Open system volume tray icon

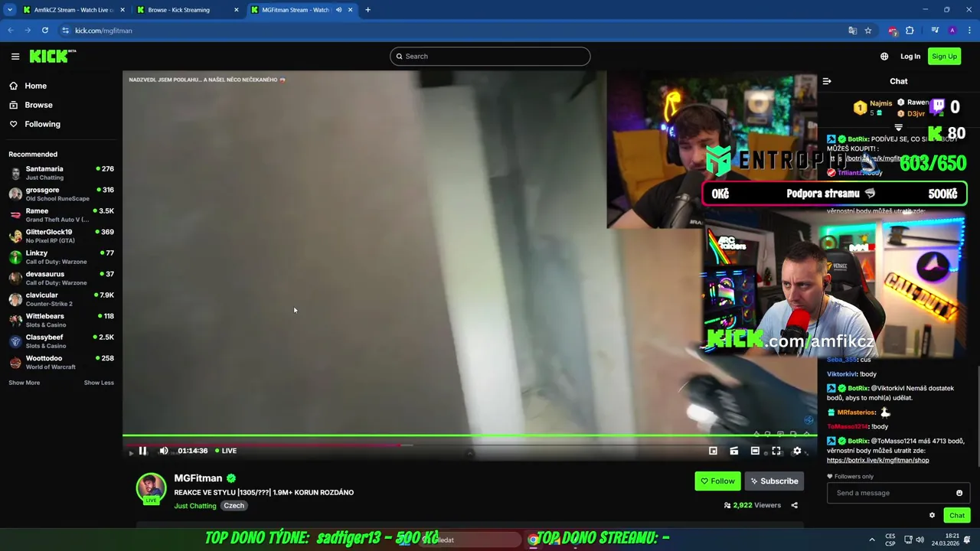(x=920, y=540)
